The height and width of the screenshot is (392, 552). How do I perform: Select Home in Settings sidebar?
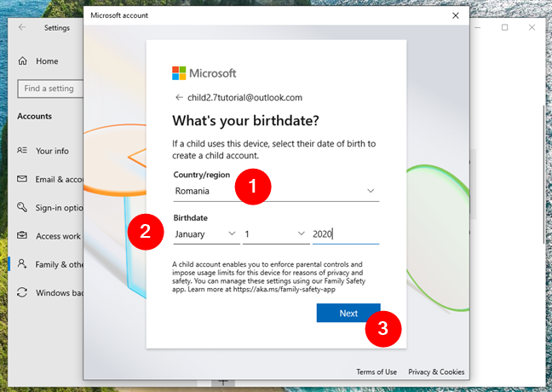[x=47, y=61]
